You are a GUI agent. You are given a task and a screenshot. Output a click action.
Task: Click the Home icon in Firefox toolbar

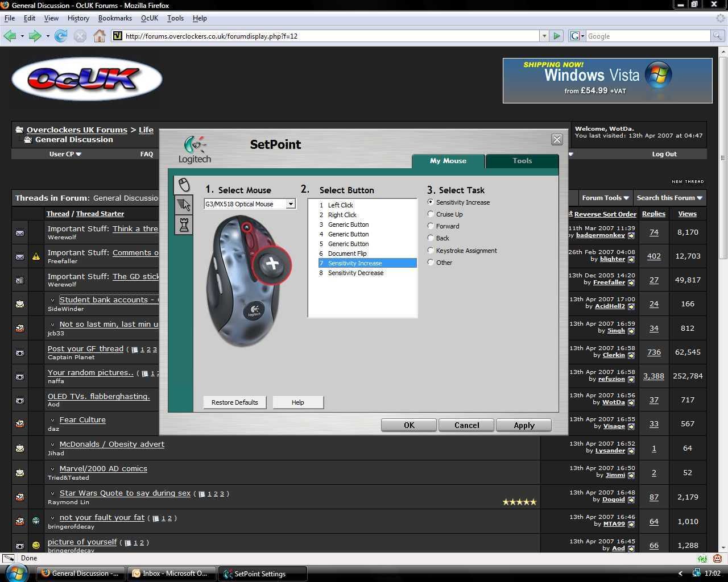coord(100,36)
